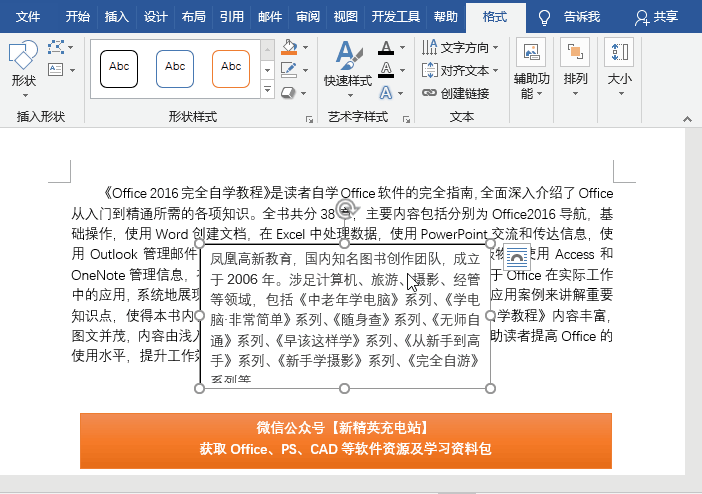
Task: Switch to the 设计 design tab
Action: [x=155, y=17]
